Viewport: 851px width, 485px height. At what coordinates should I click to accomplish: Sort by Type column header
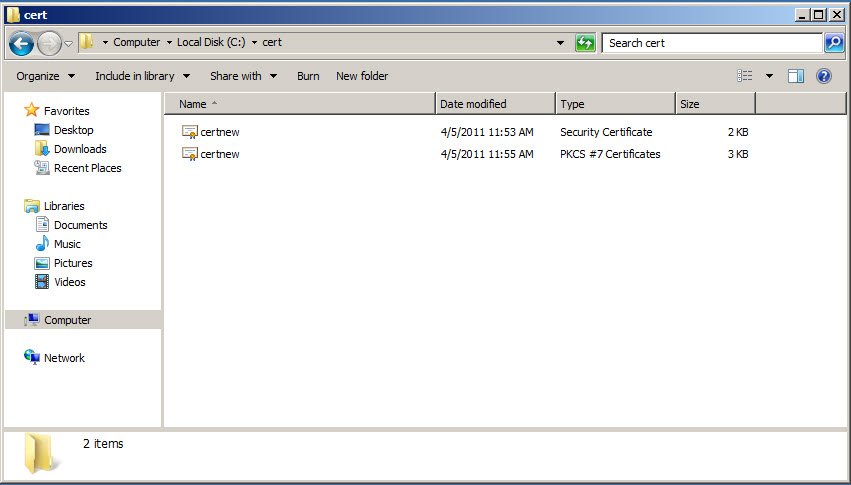coord(615,104)
